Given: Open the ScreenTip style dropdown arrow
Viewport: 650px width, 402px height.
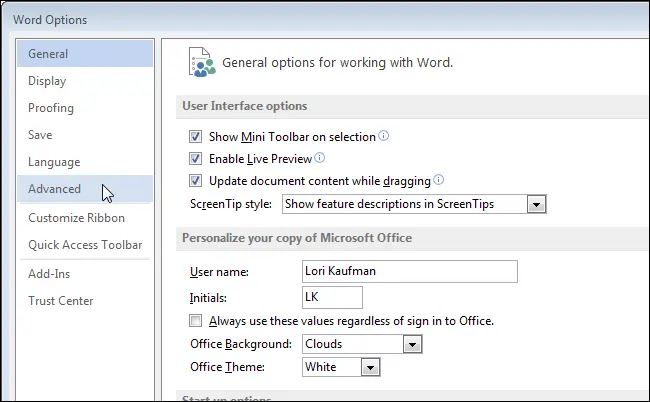Looking at the screenshot, I should tap(536, 204).
